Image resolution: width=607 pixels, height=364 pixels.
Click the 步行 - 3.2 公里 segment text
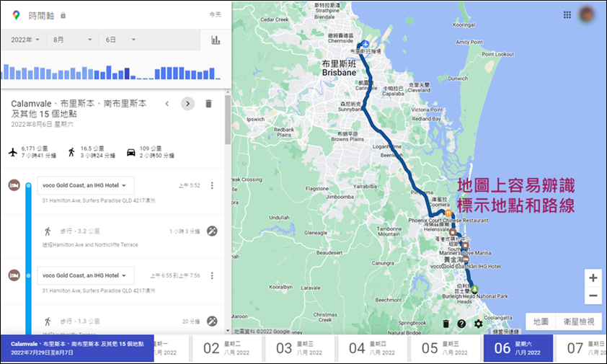pos(80,231)
